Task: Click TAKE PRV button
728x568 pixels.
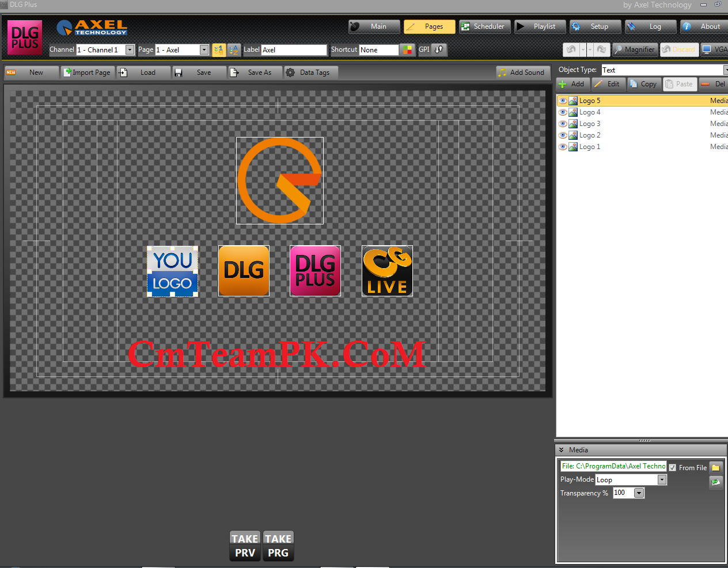Action: pyautogui.click(x=245, y=546)
